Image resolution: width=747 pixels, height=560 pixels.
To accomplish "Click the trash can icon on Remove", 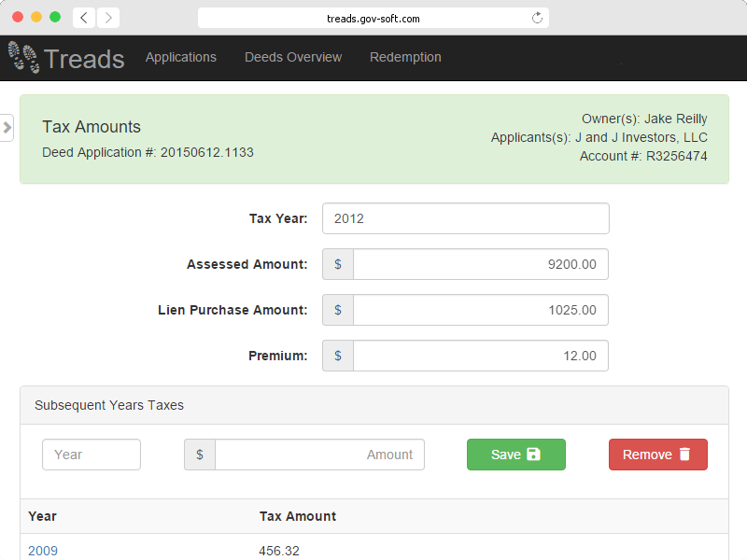I will 685,455.
